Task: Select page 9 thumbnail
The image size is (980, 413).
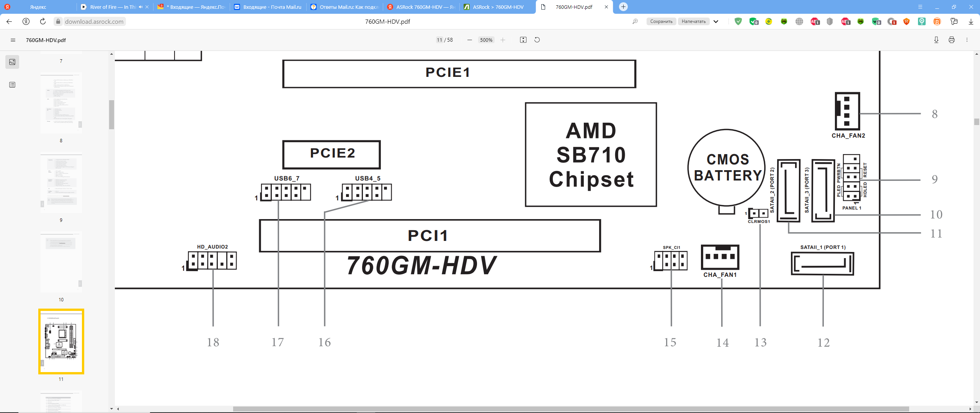Action: [61, 183]
